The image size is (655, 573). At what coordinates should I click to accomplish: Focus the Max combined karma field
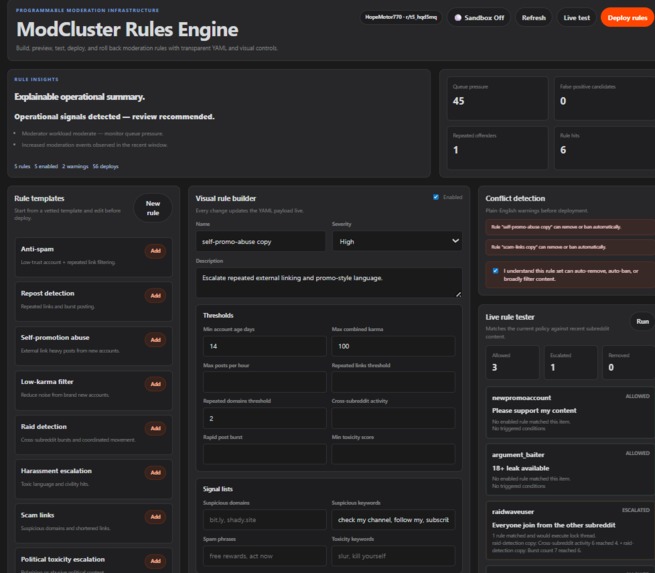click(x=394, y=346)
